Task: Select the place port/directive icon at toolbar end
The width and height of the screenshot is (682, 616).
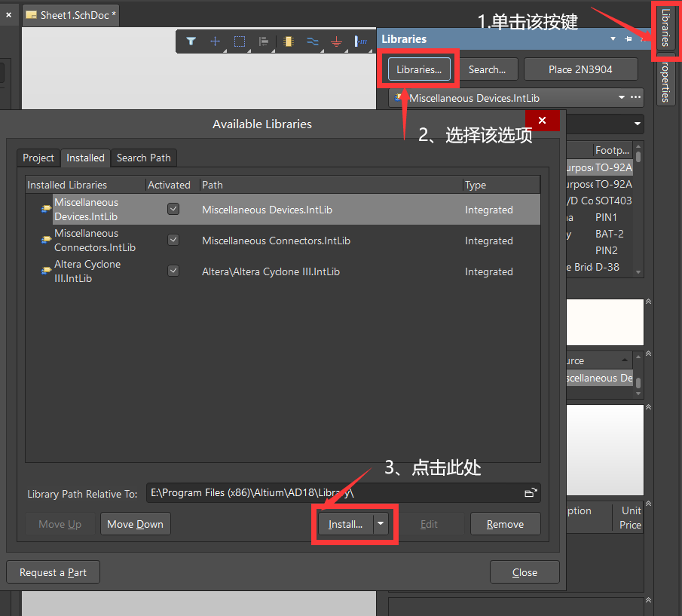Action: pos(360,41)
